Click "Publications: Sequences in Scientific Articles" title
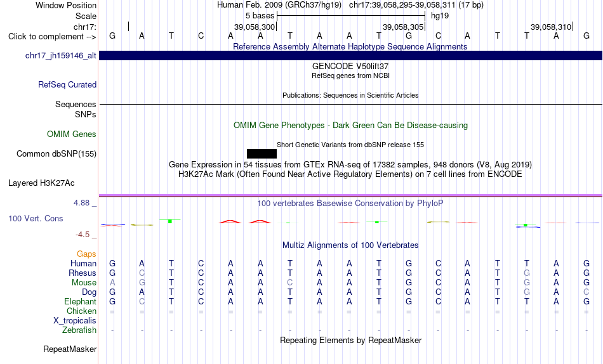This screenshot has width=603, height=364. pos(350,95)
